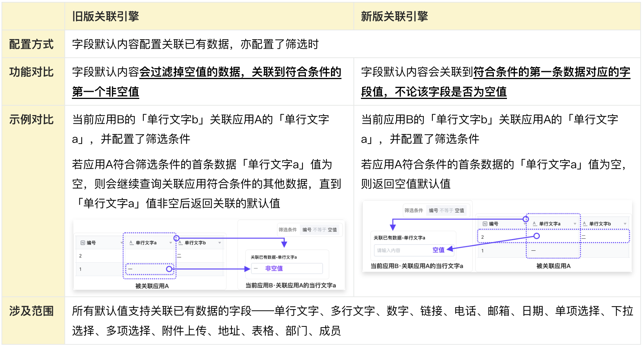Click the 筛选条件 label in new-engine example
Screen dimensions: 644x347
coord(414,211)
